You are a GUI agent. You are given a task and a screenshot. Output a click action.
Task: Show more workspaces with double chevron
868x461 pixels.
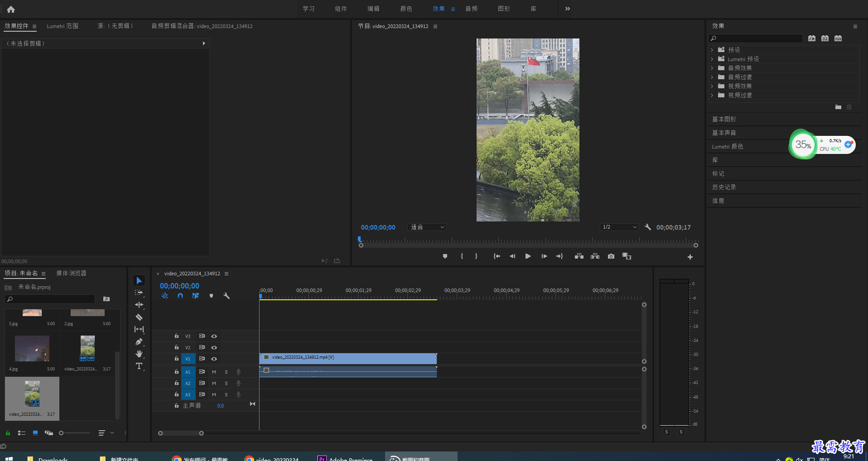pyautogui.click(x=568, y=9)
